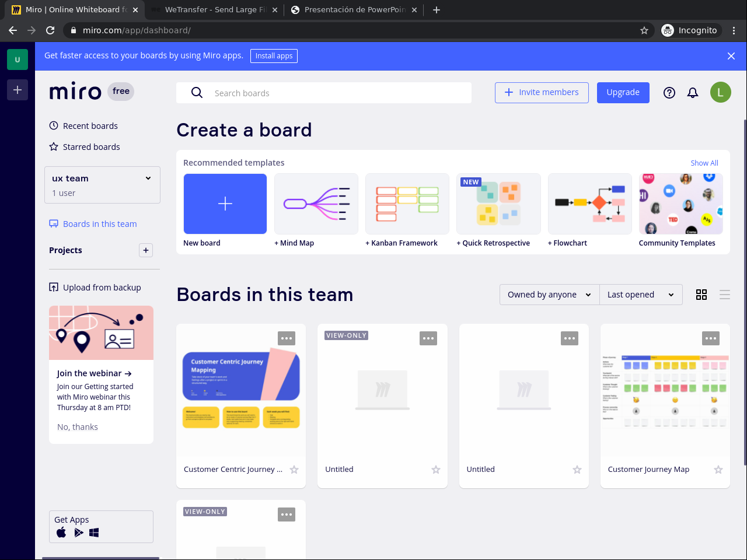The width and height of the screenshot is (747, 560).
Task: Click the miro logo
Action: 75,92
